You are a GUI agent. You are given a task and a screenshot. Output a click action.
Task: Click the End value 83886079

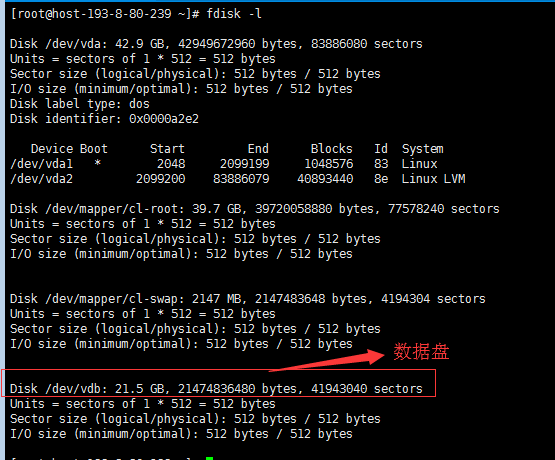click(241, 179)
